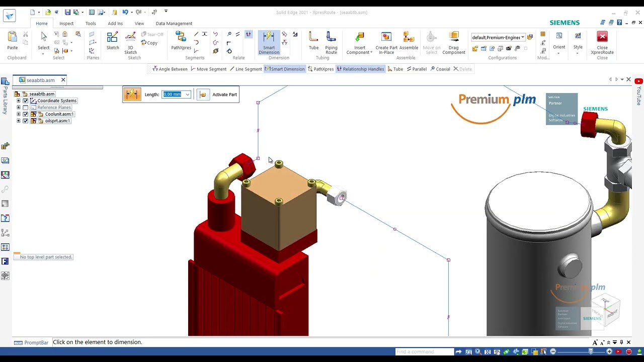Uncheck the oilsprt.asm:1 visibility checkbox
Screen dimensions: 644x362
pyautogui.click(x=26, y=121)
